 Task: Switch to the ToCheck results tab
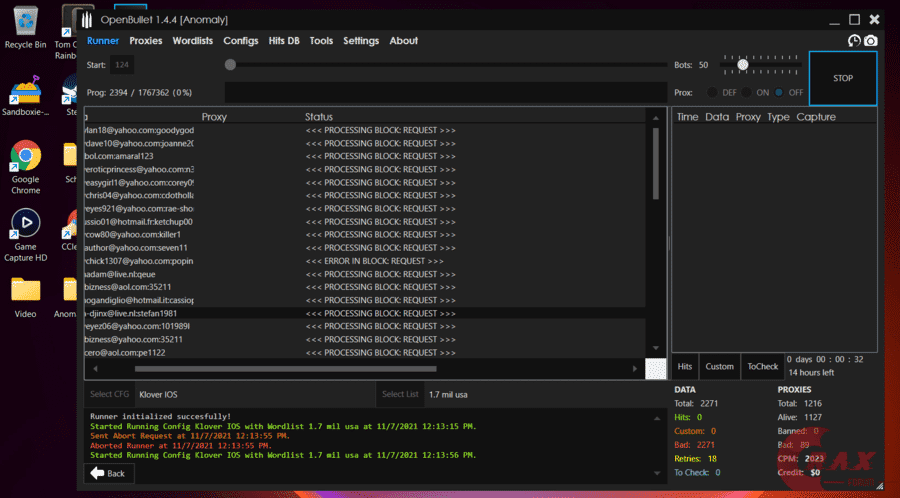[763, 367]
